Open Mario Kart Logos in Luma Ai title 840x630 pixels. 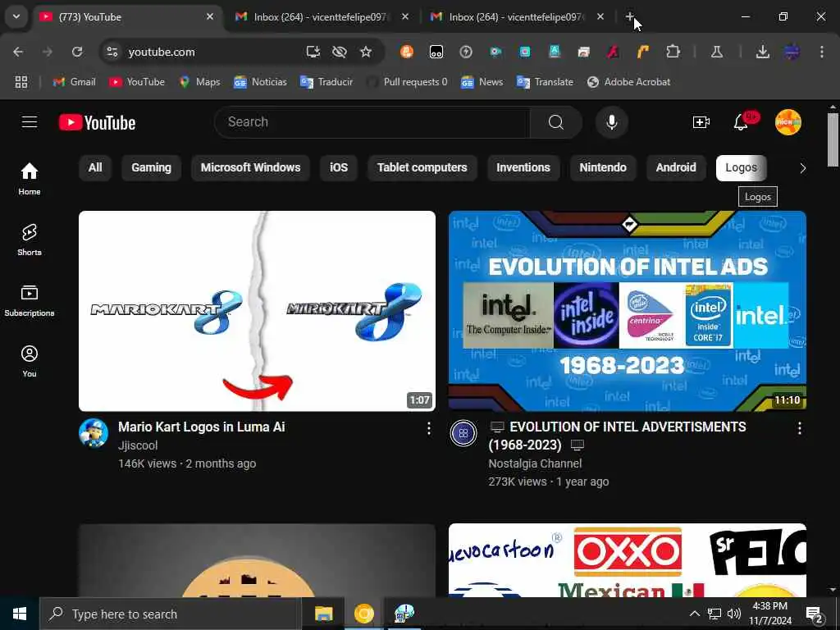tap(202, 427)
